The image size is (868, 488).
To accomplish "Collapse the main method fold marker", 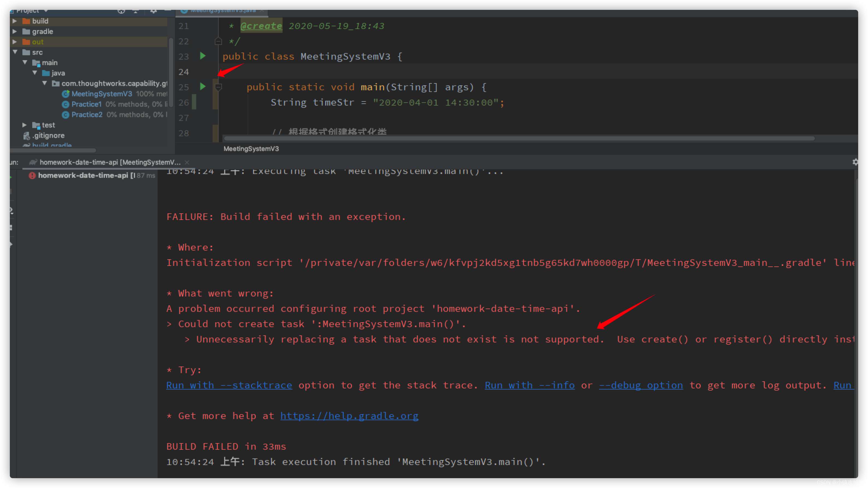I will 218,87.
